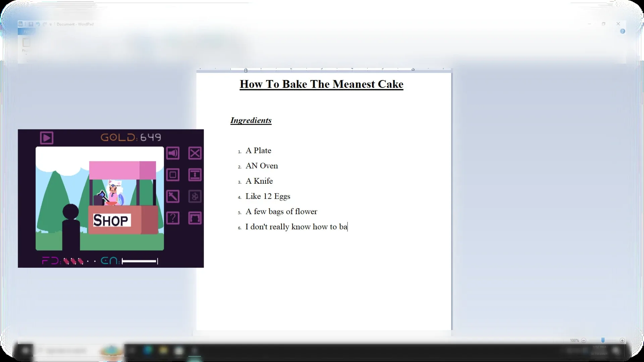Click the dimmed gears settings icon in the game
Viewport: 644px width, 362px height.
pyautogui.click(x=195, y=196)
